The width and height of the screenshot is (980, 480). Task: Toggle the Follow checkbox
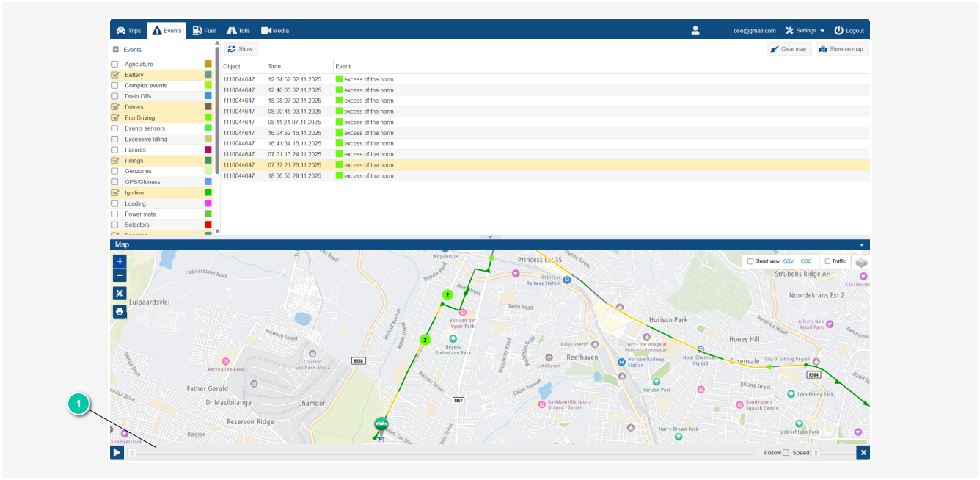pos(786,453)
